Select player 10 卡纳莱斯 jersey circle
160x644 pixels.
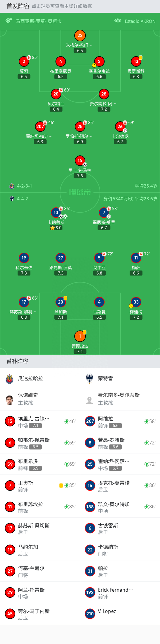[56, 213]
